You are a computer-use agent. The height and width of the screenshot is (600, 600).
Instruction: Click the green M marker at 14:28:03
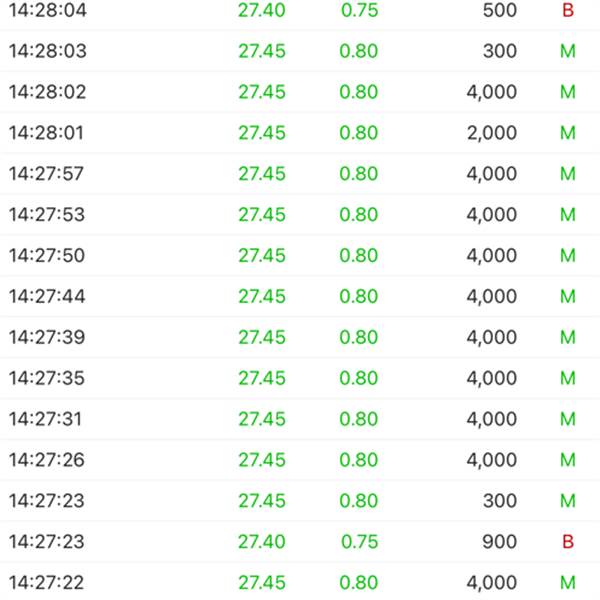click(568, 51)
